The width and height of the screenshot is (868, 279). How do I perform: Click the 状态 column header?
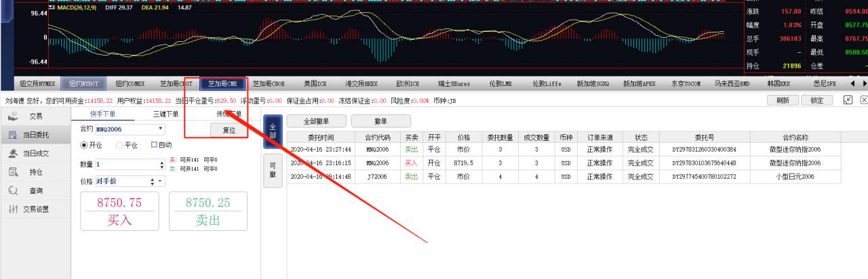pyautogui.click(x=641, y=137)
